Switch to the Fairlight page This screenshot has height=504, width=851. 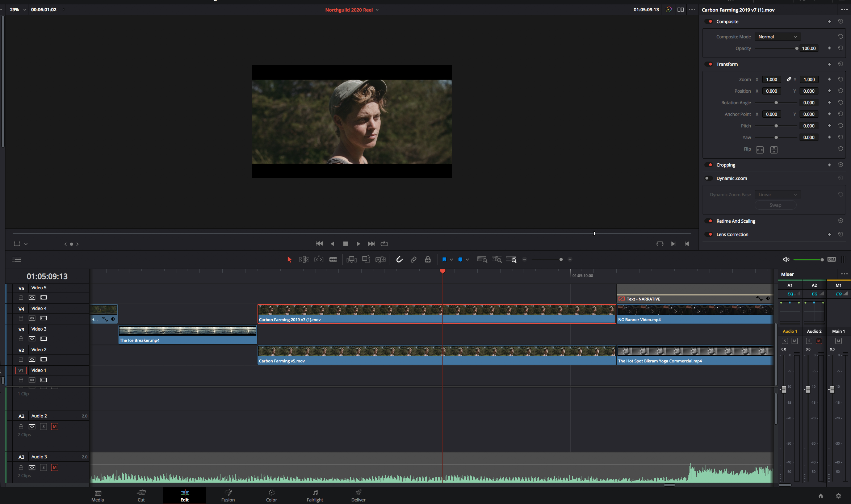click(x=315, y=496)
